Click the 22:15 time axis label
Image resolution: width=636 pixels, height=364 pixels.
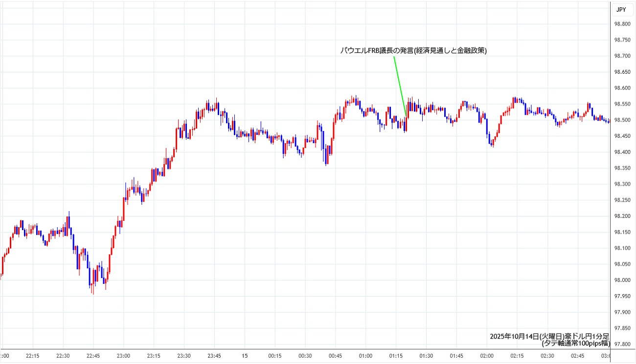(33, 356)
